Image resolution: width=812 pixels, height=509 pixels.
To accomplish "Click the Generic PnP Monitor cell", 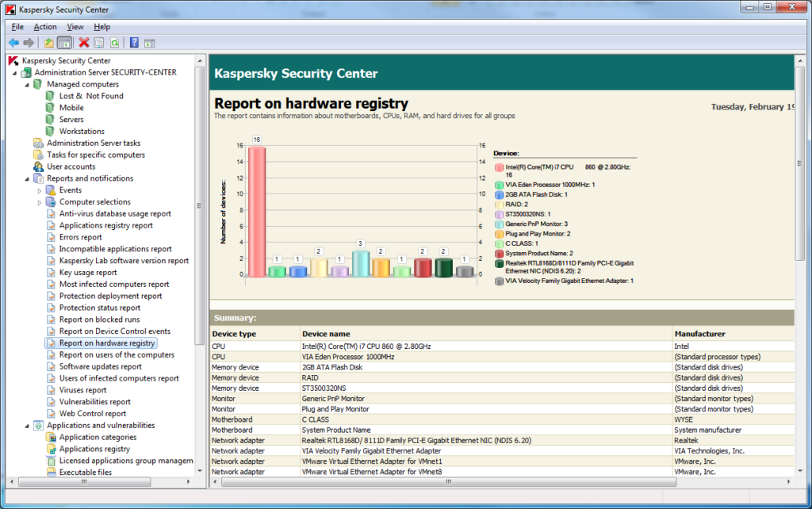I will (x=486, y=399).
